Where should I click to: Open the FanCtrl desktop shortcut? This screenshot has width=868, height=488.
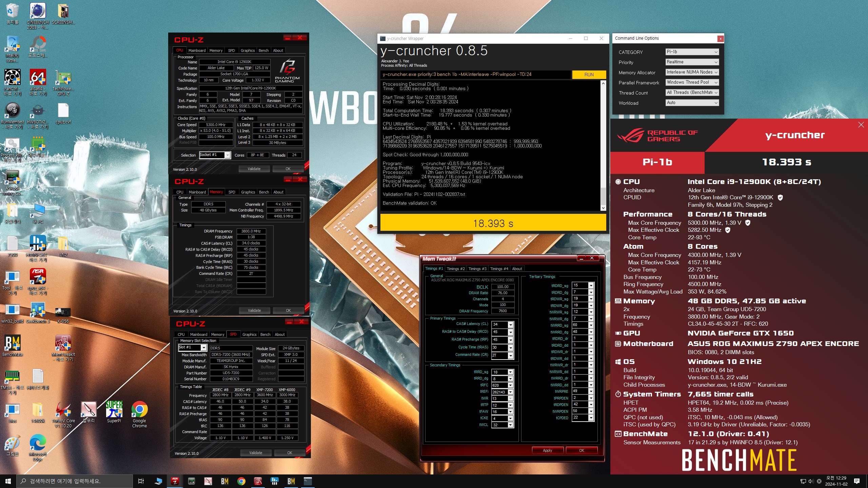coord(12,82)
